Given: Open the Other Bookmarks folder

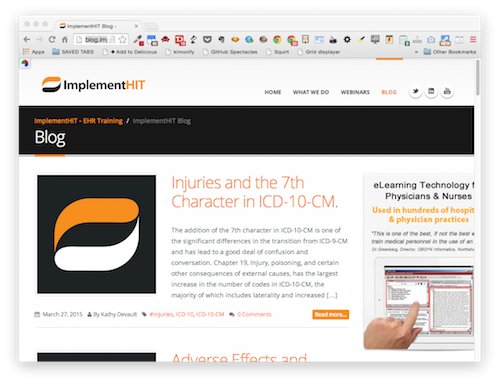Looking at the screenshot, I should point(450,52).
